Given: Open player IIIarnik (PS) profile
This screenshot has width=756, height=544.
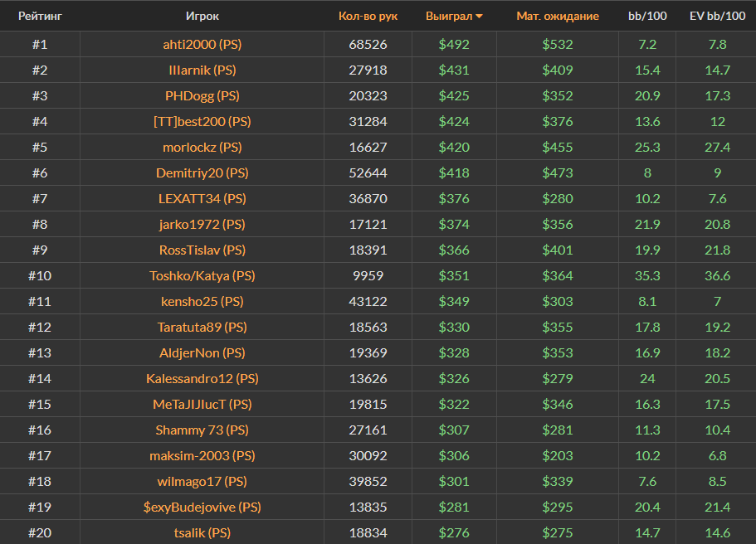Looking at the screenshot, I should (202, 70).
